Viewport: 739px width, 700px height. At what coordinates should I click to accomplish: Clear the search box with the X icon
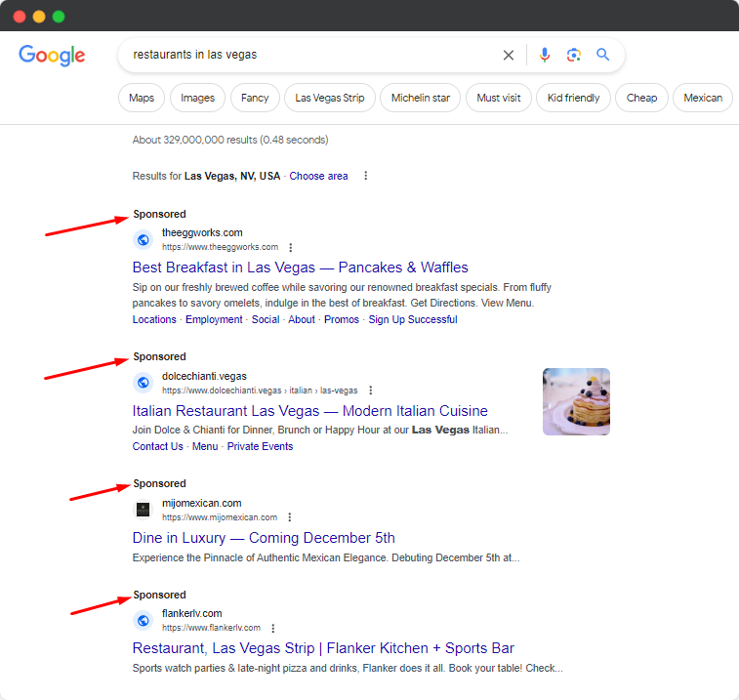(508, 55)
